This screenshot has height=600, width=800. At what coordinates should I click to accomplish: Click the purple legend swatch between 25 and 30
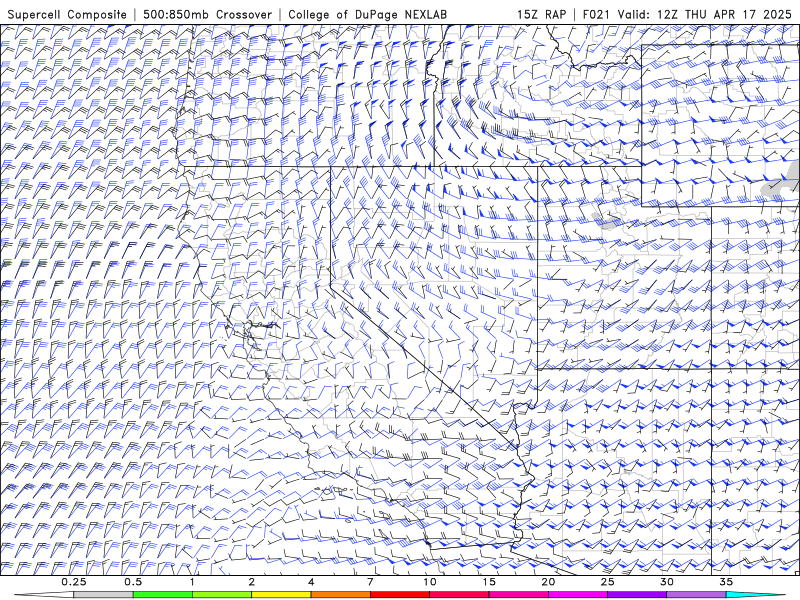tap(637, 595)
